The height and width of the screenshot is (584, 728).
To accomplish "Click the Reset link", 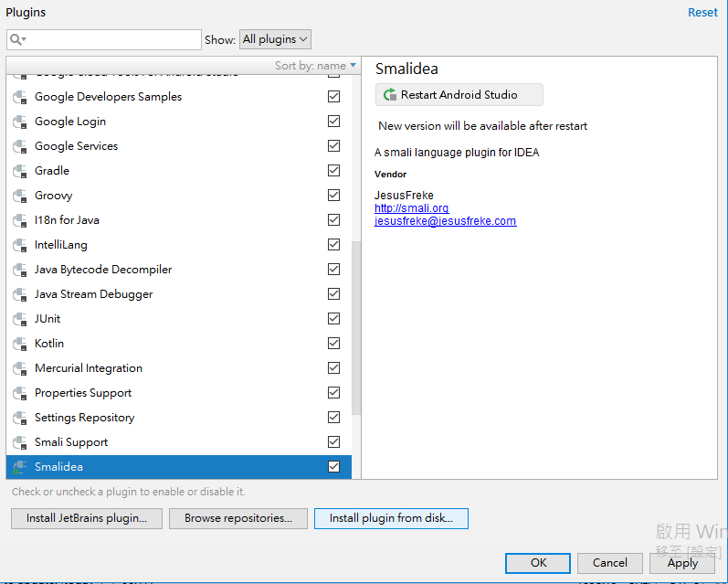I will point(702,13).
